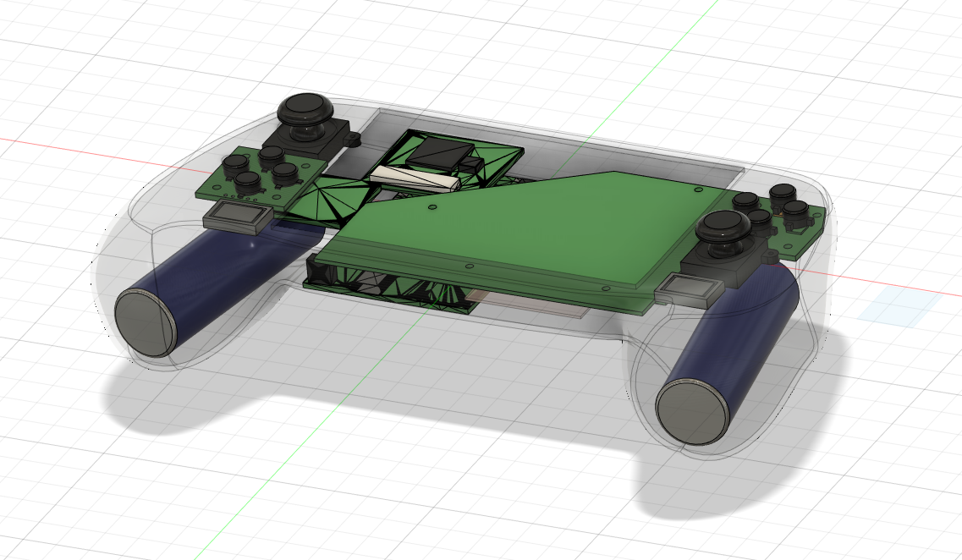Select the white ribbon connector on rear board

click(415, 178)
